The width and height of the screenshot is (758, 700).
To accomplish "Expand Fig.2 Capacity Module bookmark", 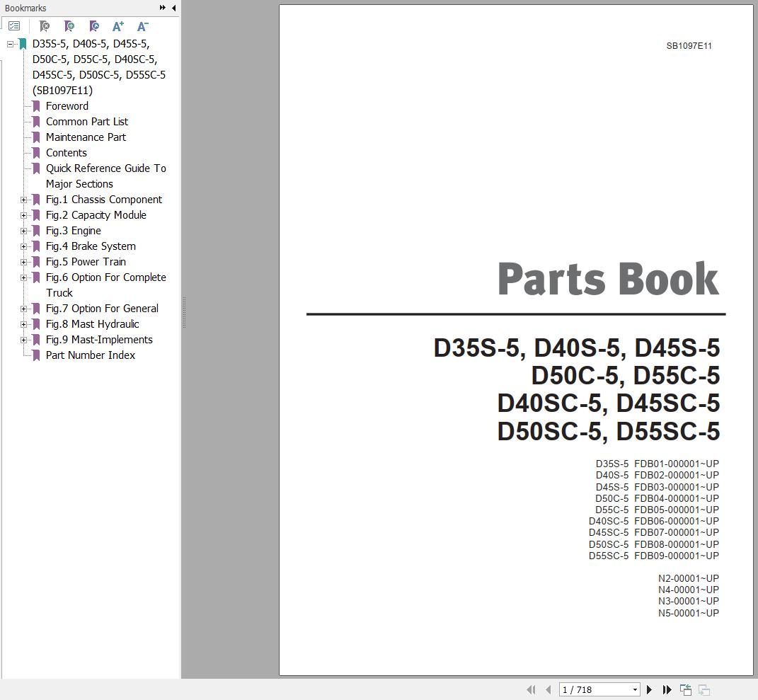I will 23,215.
